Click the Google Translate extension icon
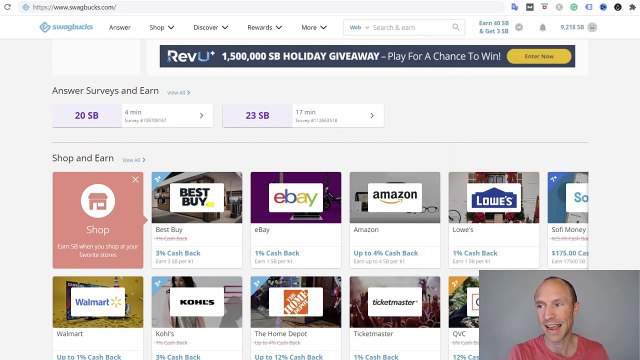 click(515, 7)
